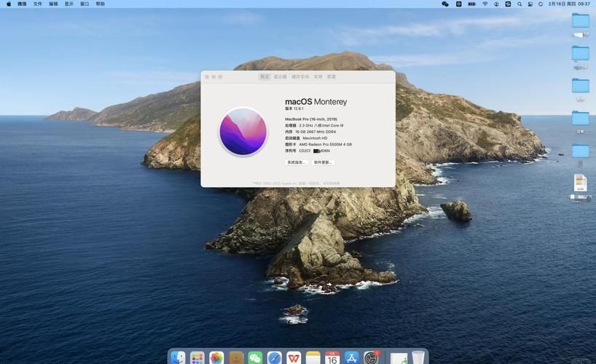Click the startup disk Macintosh HD text

point(306,138)
